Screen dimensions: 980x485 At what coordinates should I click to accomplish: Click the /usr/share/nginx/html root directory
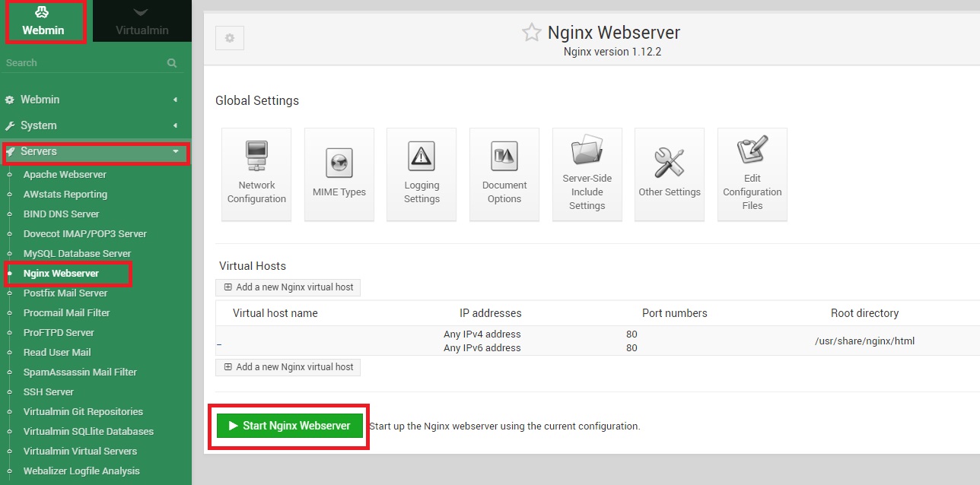pos(864,341)
